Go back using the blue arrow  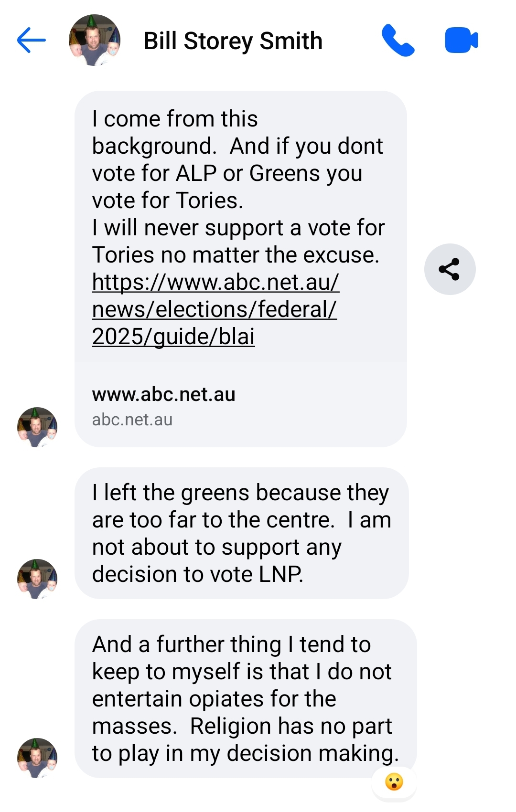click(31, 40)
